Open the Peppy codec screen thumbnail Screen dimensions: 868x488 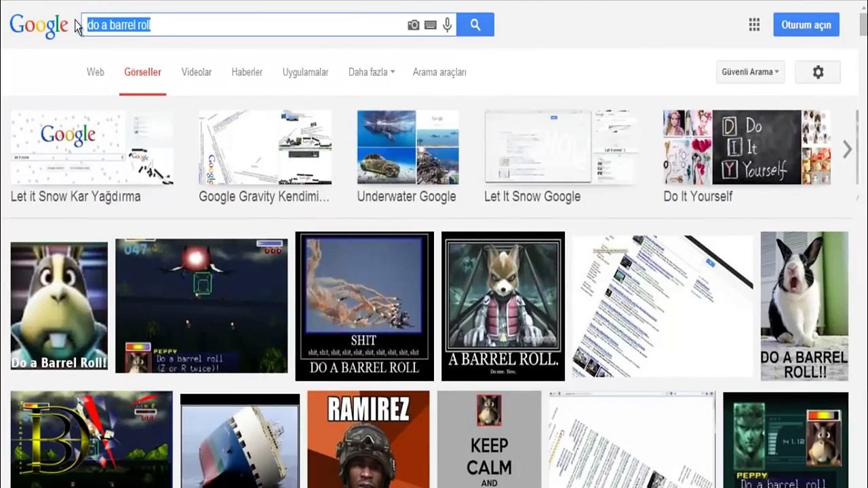785,441
